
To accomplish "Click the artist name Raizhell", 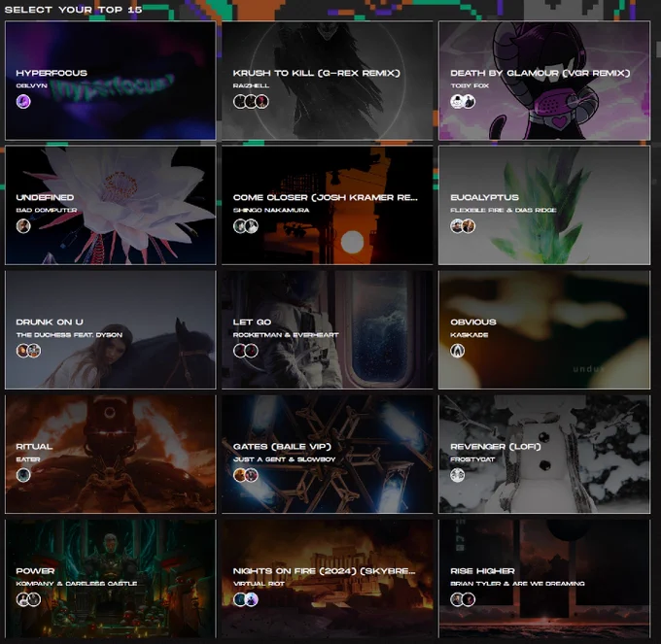I will (x=251, y=85).
